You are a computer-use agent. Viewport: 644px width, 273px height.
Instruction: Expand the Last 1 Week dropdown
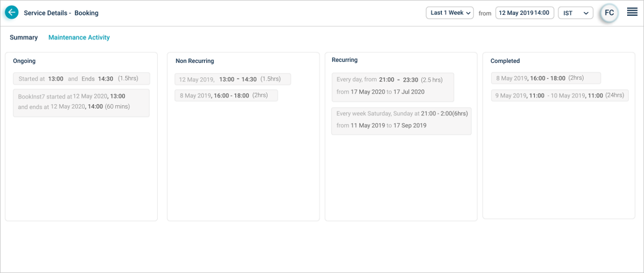(450, 13)
